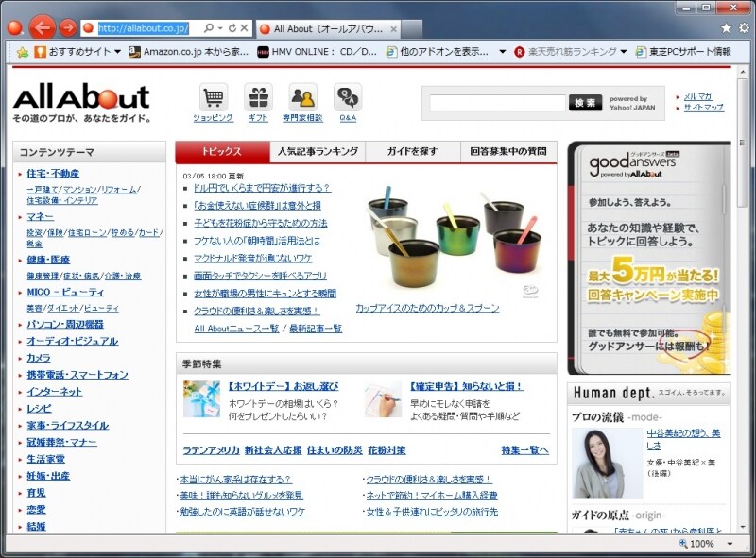Open the ショッピング shopping cart icon
Screen dimensions: 756x558
click(215, 99)
